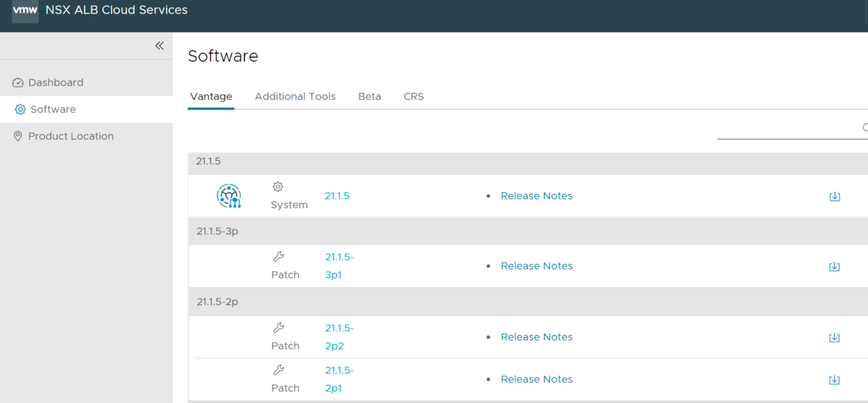Switch to the Beta tab
This screenshot has width=868, height=403.
pos(370,96)
